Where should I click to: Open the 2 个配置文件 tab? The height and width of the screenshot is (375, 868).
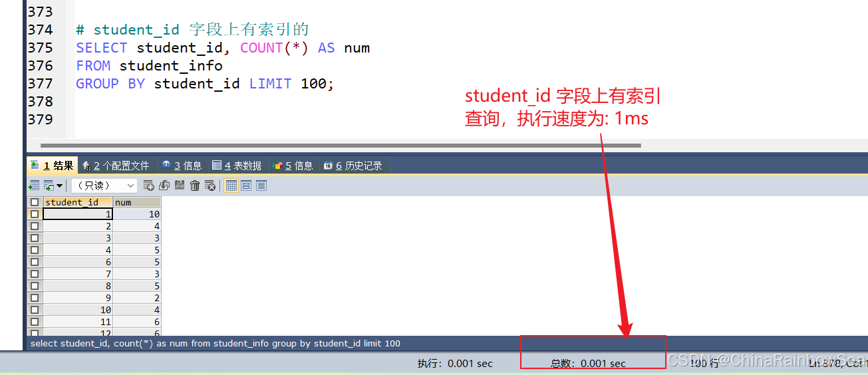(x=116, y=166)
